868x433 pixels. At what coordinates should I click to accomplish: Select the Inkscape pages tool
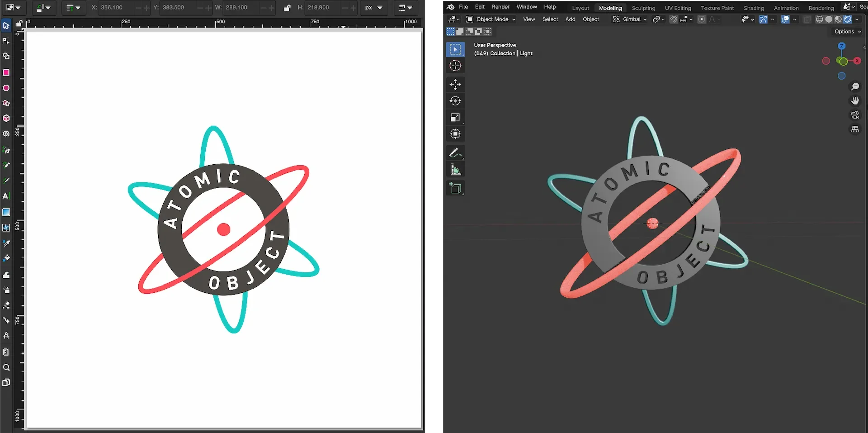coord(6,383)
